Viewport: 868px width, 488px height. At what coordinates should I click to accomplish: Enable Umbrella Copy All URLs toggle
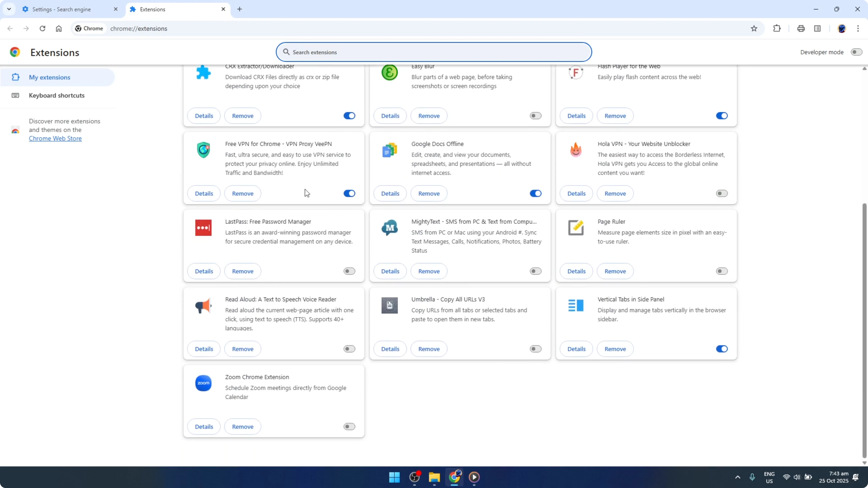coord(535,349)
